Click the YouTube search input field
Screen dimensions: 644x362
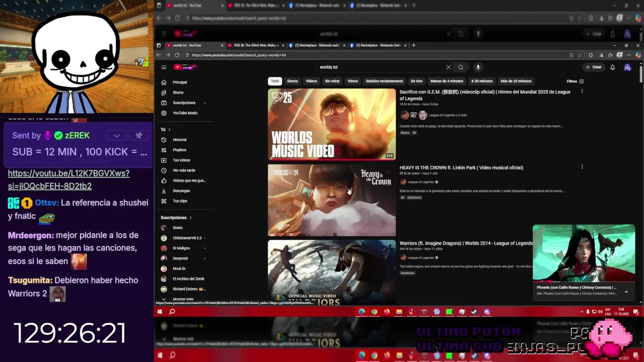380,67
